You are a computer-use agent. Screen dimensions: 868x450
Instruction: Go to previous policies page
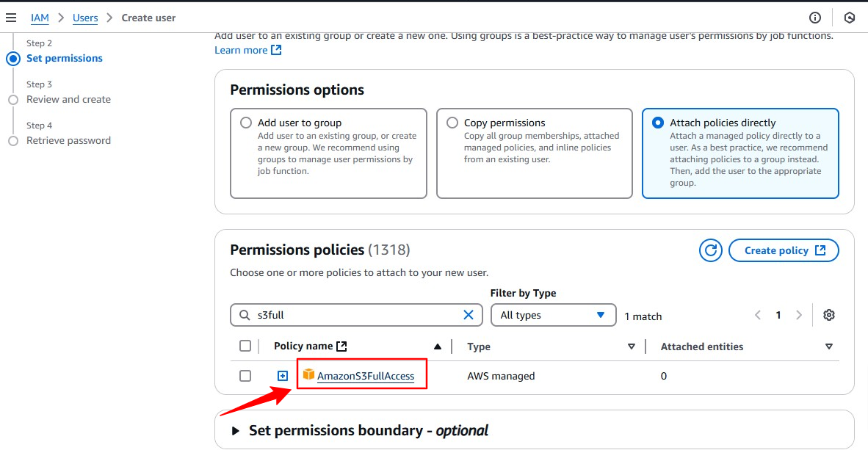758,315
